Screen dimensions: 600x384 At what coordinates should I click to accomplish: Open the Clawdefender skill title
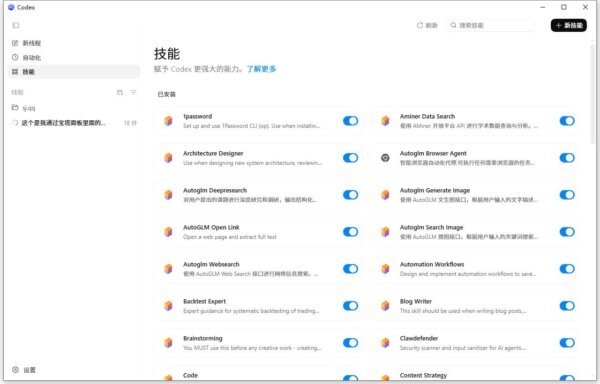(x=419, y=338)
